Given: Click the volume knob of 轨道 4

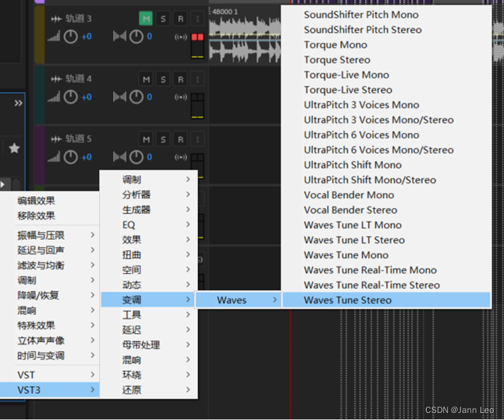Looking at the screenshot, I should click(71, 97).
